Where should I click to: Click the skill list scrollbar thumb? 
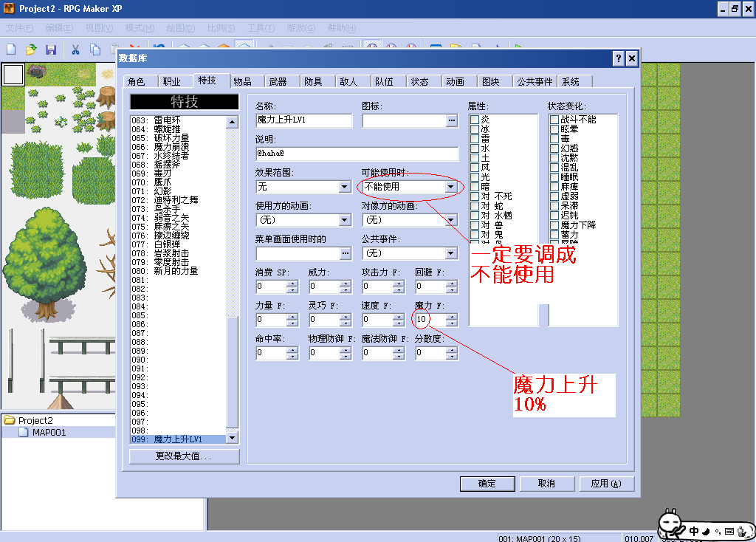(233, 372)
